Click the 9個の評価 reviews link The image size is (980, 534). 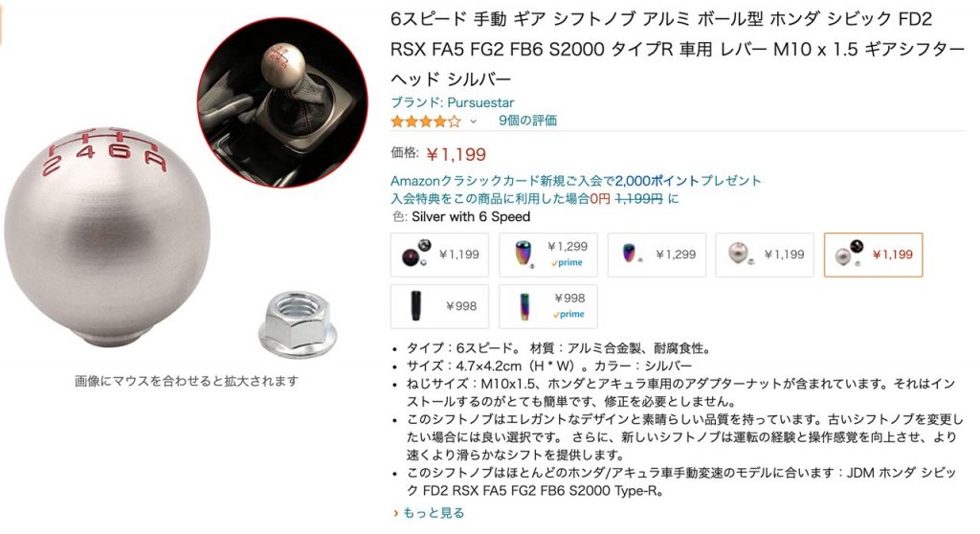pyautogui.click(x=527, y=121)
